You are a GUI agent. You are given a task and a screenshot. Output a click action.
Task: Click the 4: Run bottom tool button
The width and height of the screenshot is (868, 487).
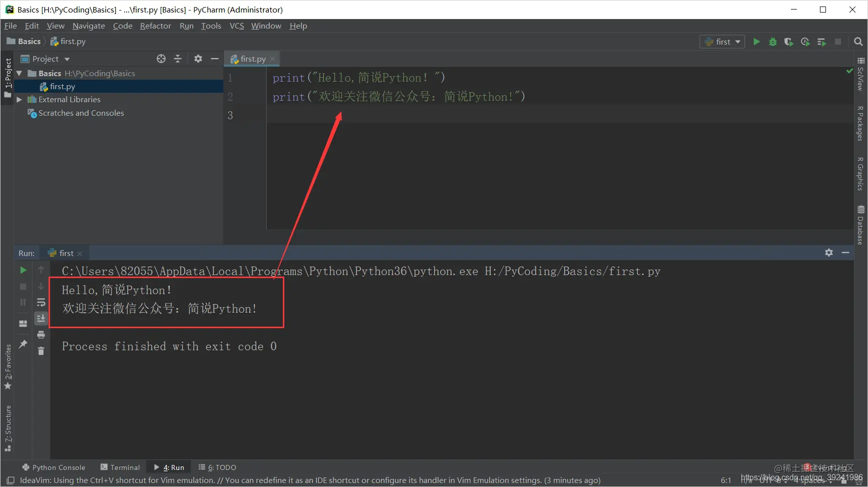click(x=169, y=467)
